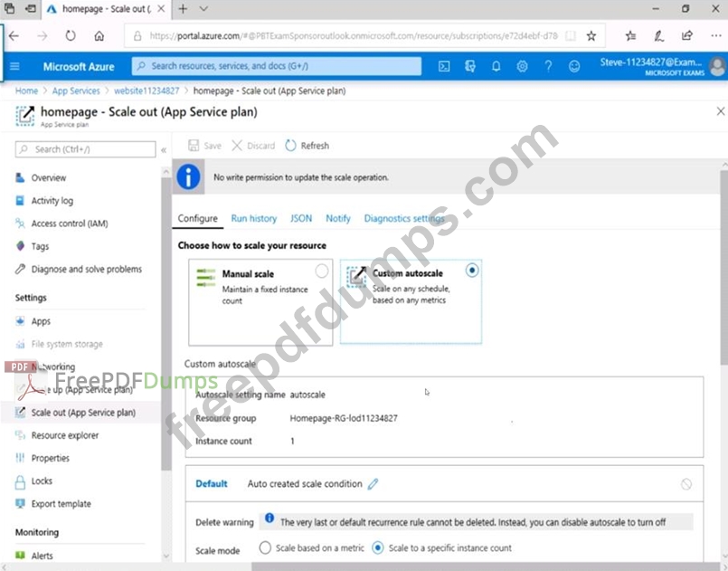Viewport: 728px width, 571px height.
Task: Select the Manual scale radio option
Action: (x=321, y=271)
